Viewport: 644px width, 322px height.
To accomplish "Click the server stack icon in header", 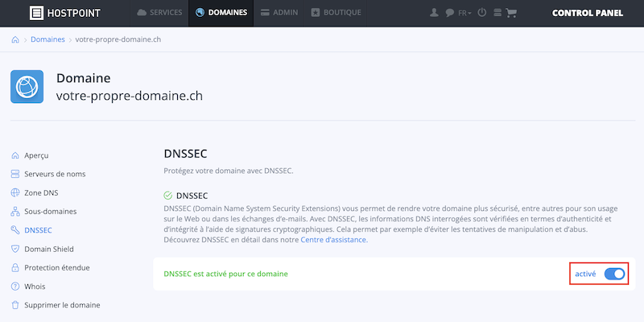I will click(x=497, y=13).
